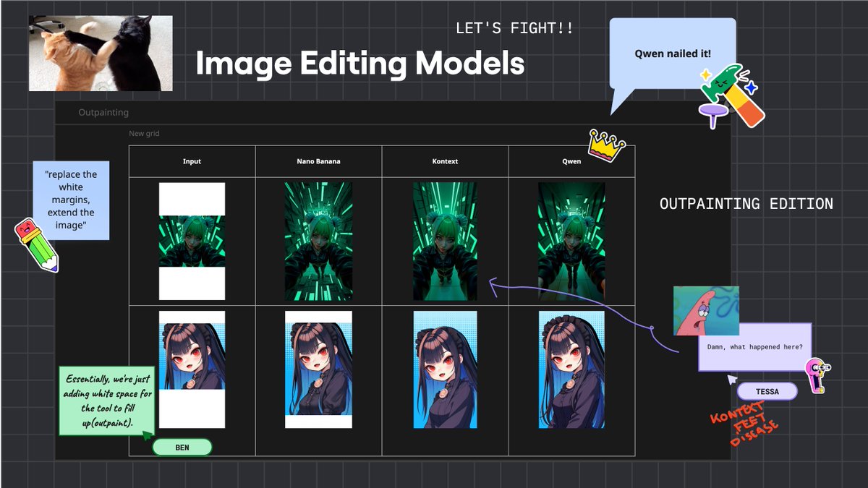Click the gold crown sticker above Qwen
This screenshot has width=868, height=488.
click(607, 145)
